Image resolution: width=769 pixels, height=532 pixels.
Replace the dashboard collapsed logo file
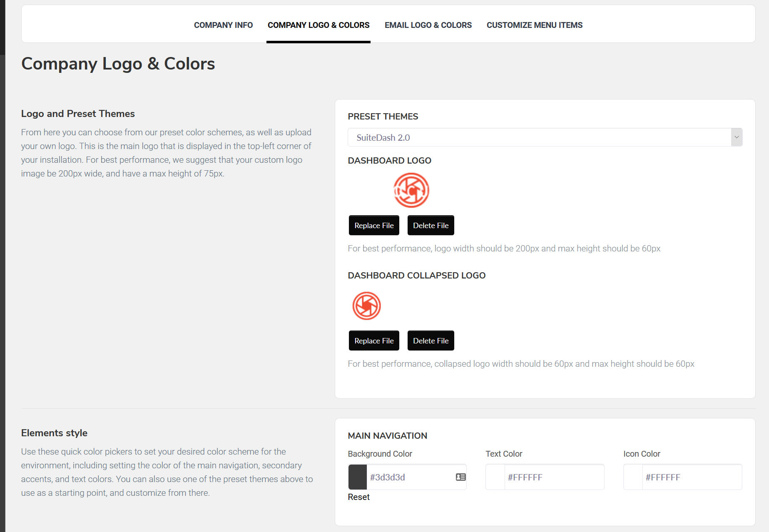374,341
